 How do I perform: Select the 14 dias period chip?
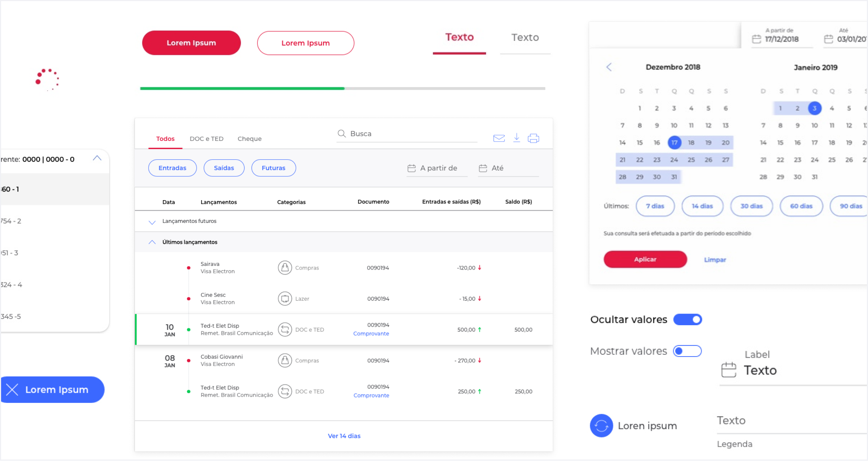(x=702, y=206)
